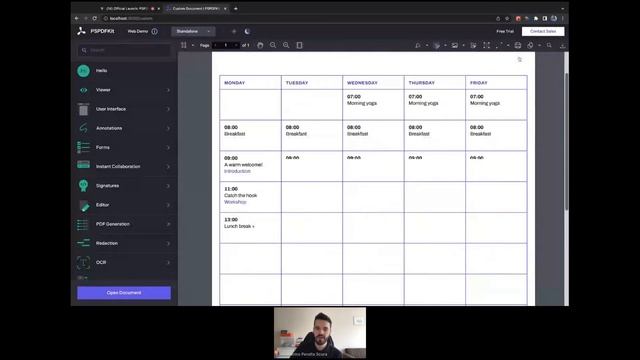Click the PSPDFKit logo

96,31
